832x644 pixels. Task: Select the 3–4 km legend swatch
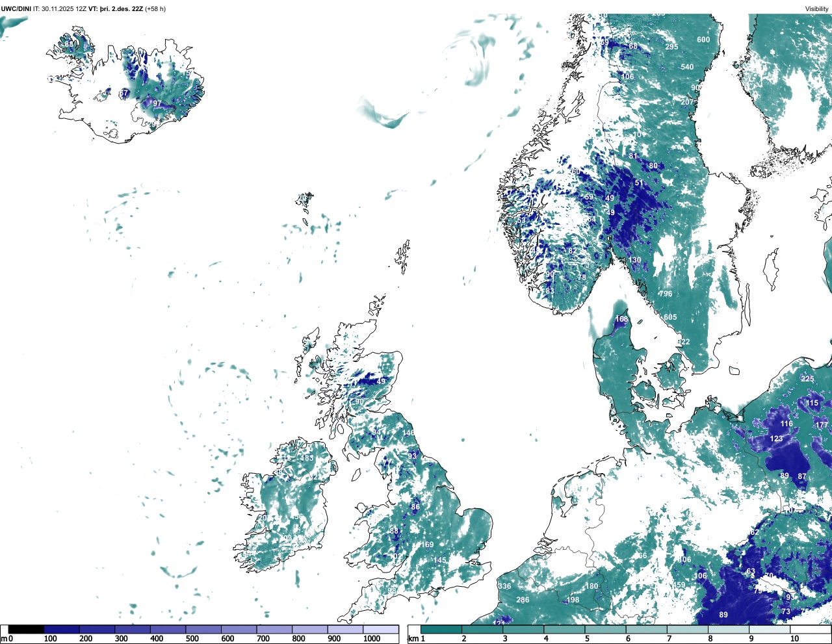coord(523,629)
